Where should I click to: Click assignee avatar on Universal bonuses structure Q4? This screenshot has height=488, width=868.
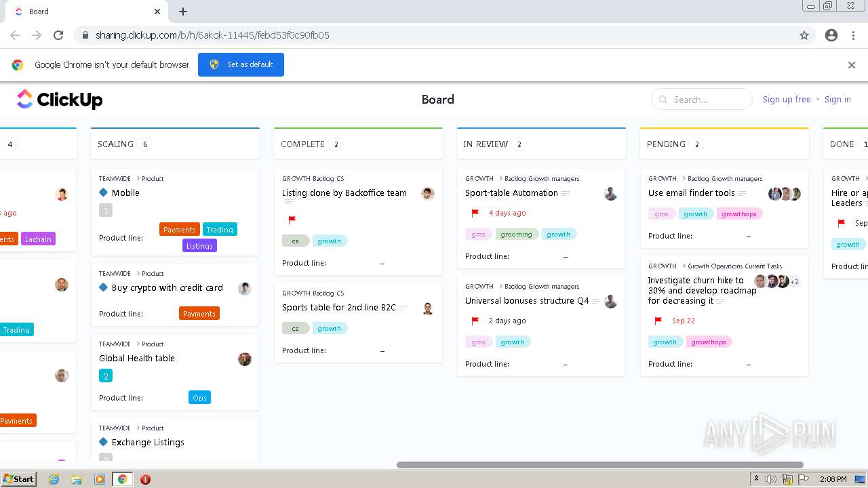pos(610,302)
